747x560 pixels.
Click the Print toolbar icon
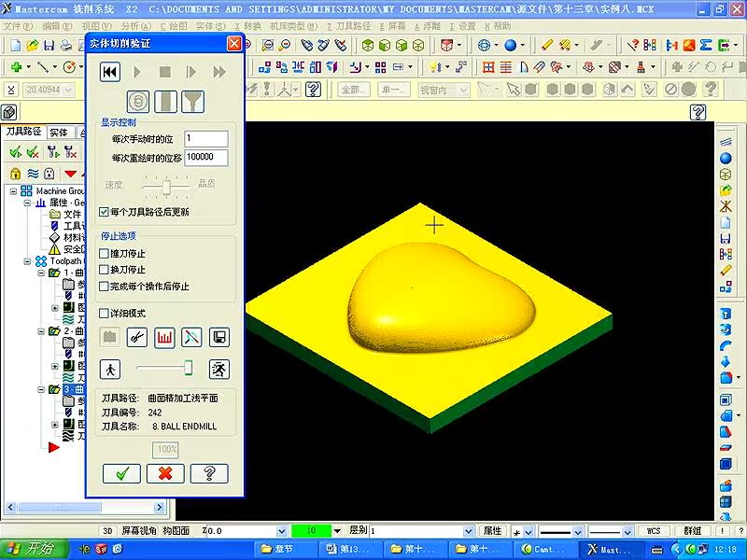[x=66, y=45]
